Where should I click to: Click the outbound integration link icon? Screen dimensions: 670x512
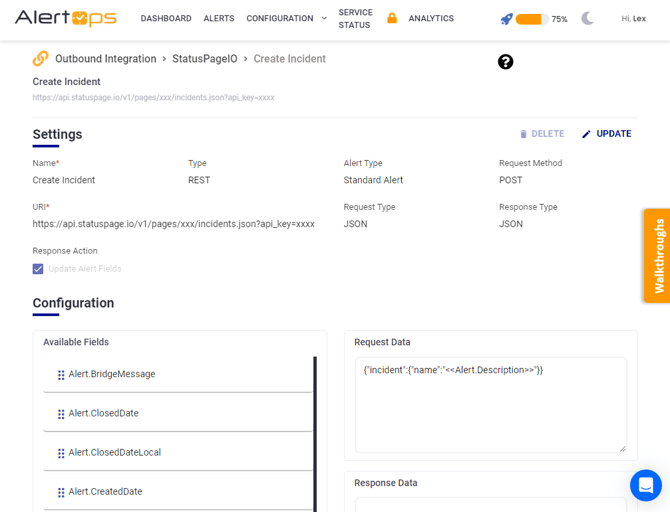40,59
